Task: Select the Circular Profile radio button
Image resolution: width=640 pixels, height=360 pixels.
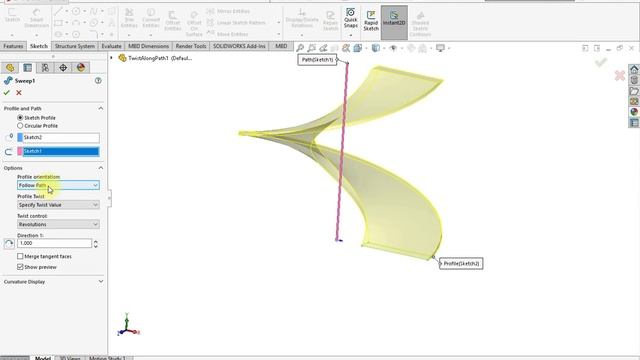Action: click(x=20, y=126)
